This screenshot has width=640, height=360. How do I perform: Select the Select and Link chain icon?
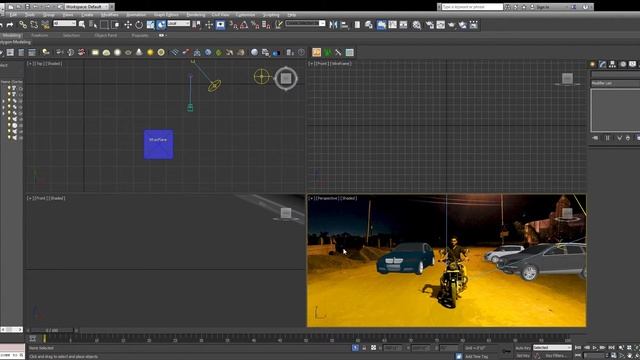[23, 25]
